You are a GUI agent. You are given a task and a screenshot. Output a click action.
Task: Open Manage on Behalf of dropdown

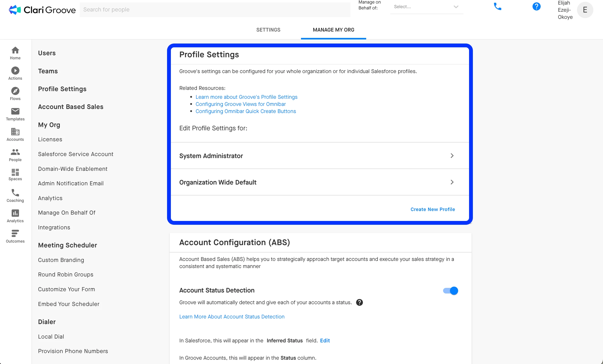click(x=427, y=7)
